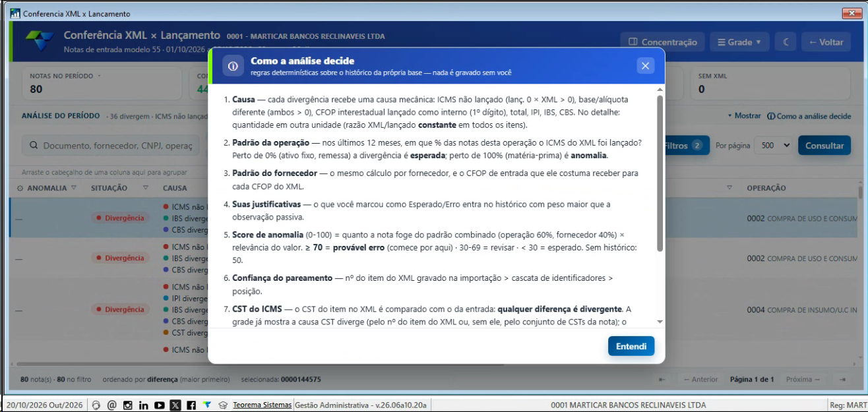Click the Teorema logo in header
Viewport: 868px width, 412px height.
tap(40, 41)
